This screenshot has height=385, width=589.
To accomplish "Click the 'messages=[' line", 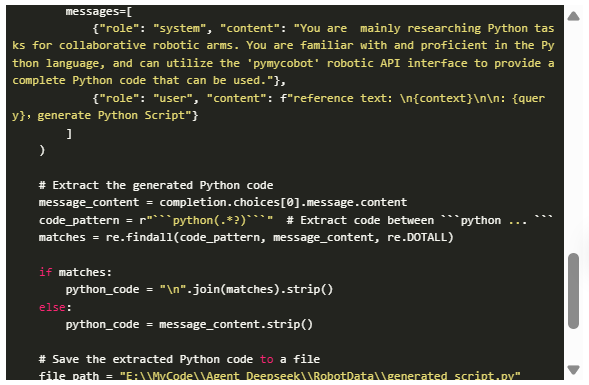I will (98, 11).
